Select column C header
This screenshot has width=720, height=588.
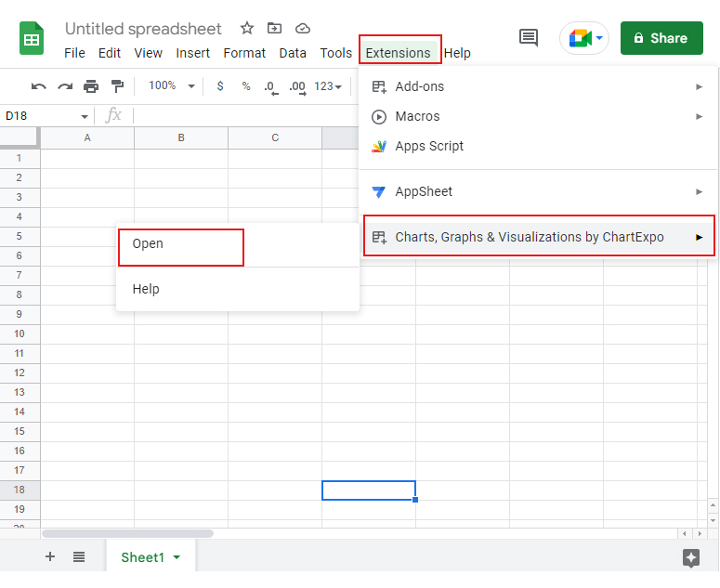pyautogui.click(x=275, y=137)
